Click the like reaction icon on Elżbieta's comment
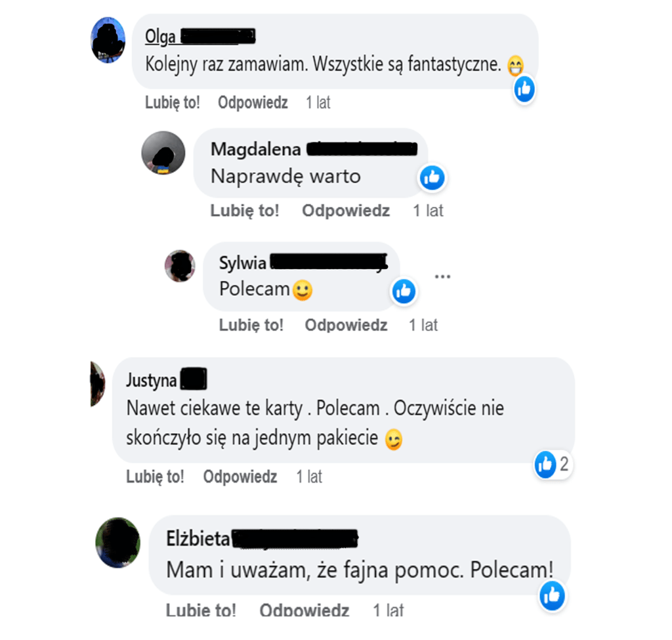 pos(552,595)
